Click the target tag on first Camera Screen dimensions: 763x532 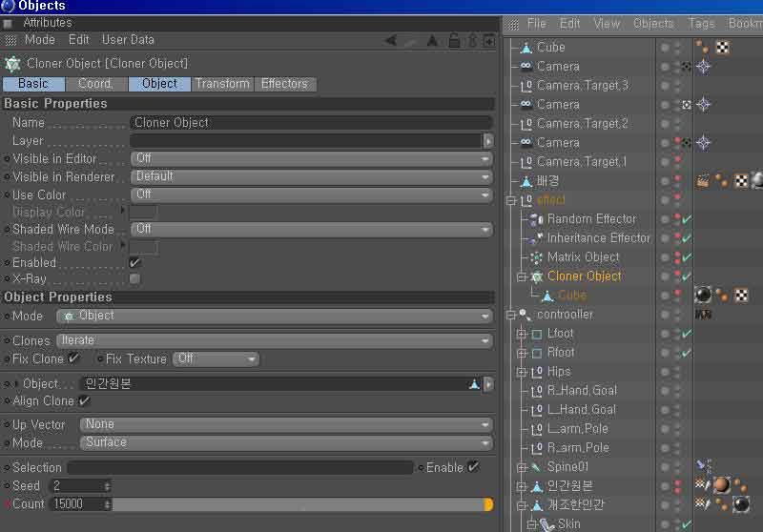click(x=703, y=66)
